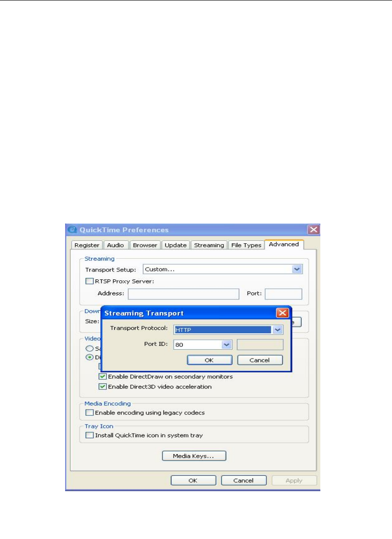This screenshot has height=539, width=392.
Task: Open the Transport Setup dropdown
Action: coord(222,269)
